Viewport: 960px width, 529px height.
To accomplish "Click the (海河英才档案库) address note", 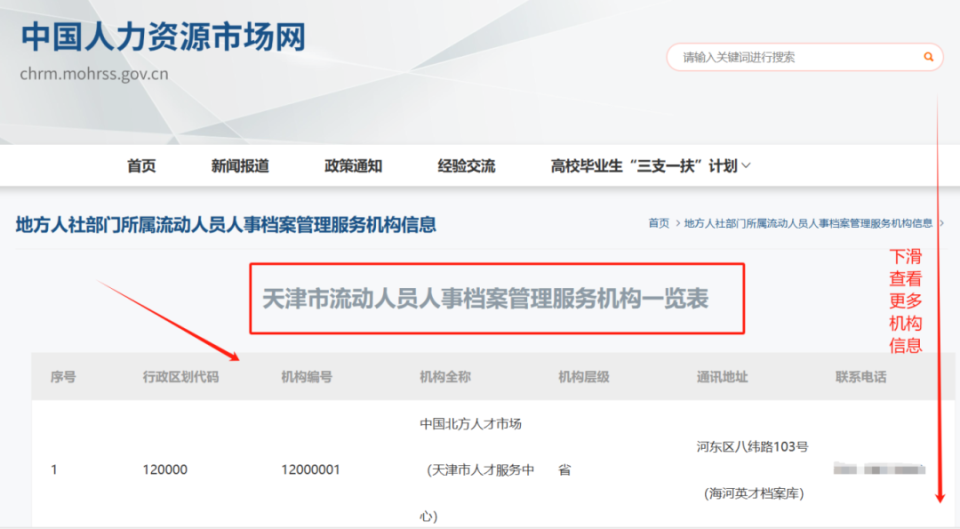I will click(754, 493).
